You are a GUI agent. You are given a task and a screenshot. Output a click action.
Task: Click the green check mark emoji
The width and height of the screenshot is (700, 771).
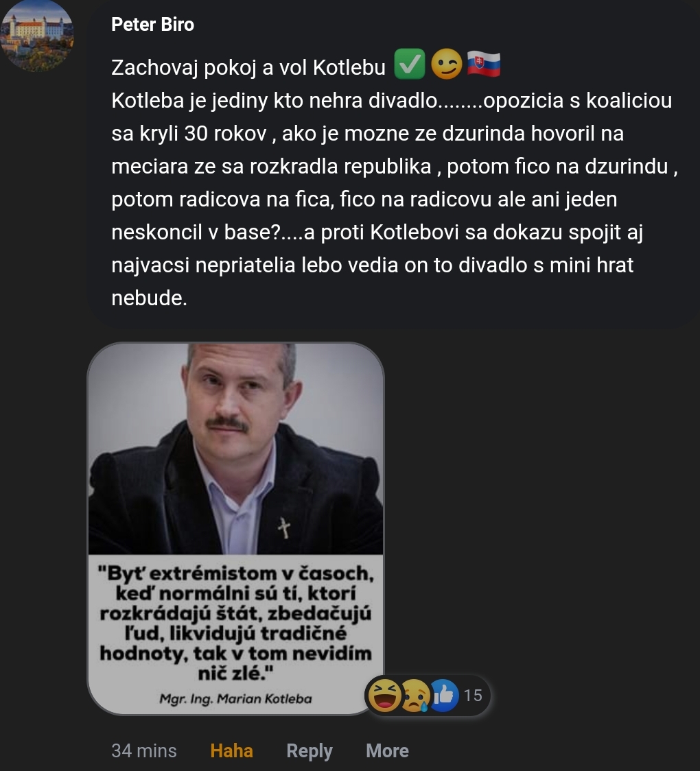409,64
